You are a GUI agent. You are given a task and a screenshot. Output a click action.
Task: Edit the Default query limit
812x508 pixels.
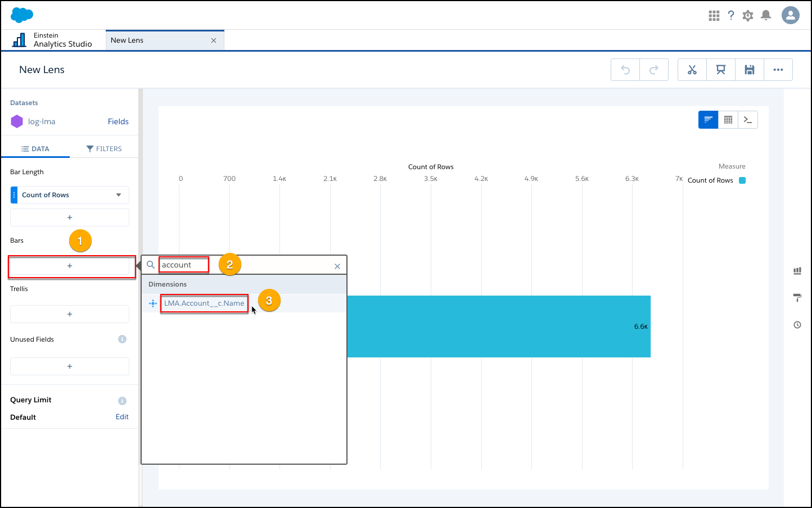coord(122,417)
